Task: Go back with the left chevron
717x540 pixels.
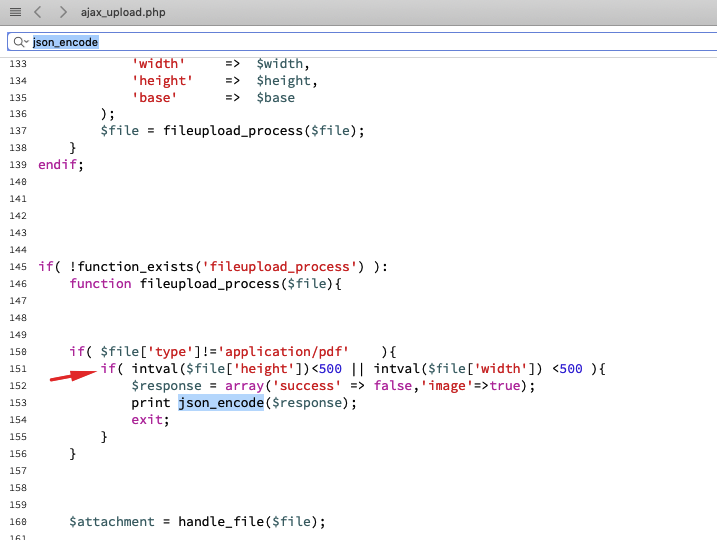Action: (x=38, y=12)
